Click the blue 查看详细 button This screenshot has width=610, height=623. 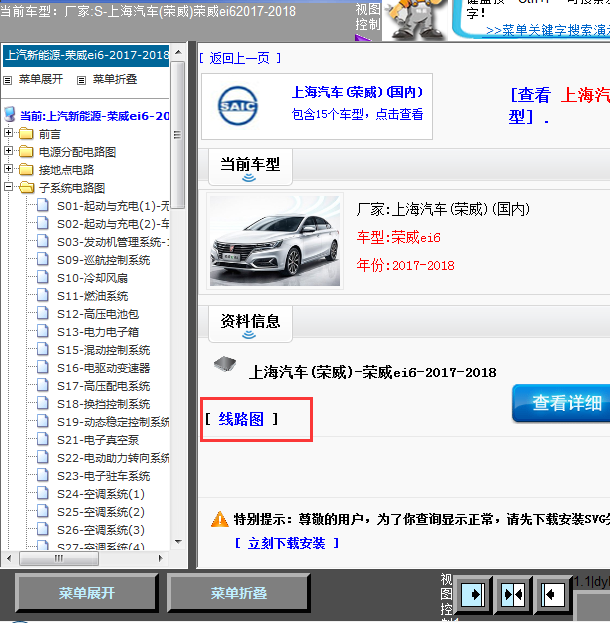(562, 403)
